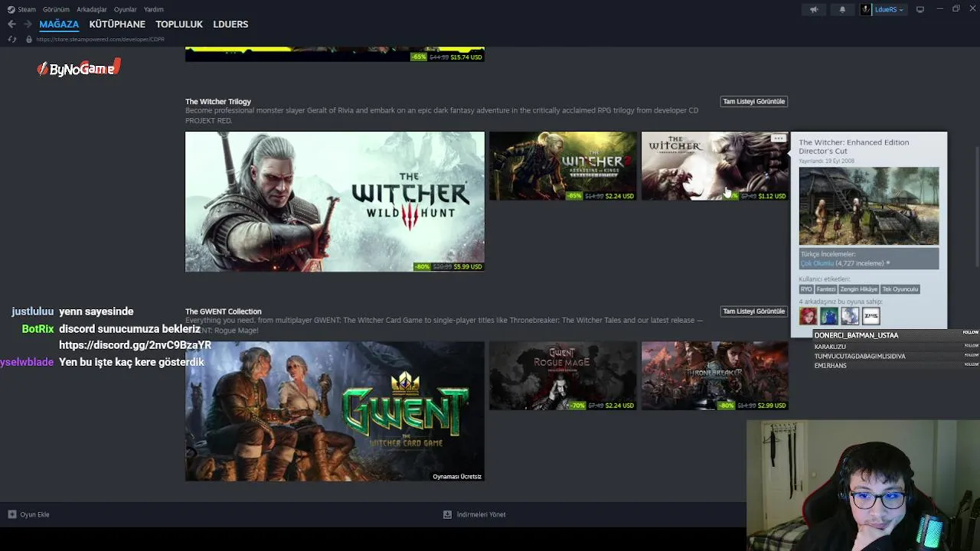Click the İndirmeleri Yönet download icon

[447, 514]
